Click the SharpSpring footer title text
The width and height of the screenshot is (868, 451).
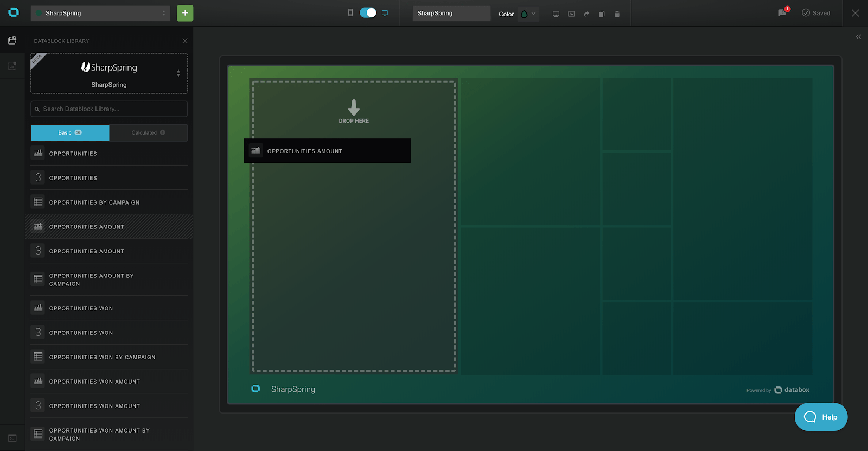293,389
